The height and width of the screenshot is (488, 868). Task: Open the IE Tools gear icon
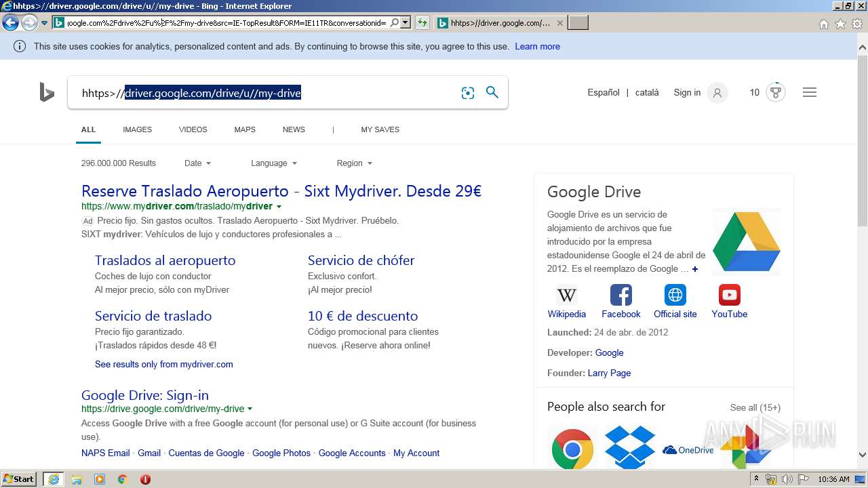tap(856, 24)
